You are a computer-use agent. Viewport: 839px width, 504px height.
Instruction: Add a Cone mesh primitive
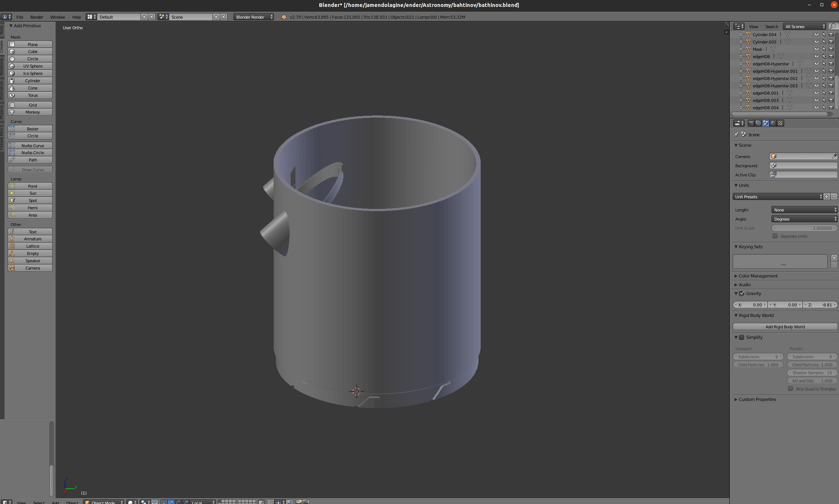[30, 88]
